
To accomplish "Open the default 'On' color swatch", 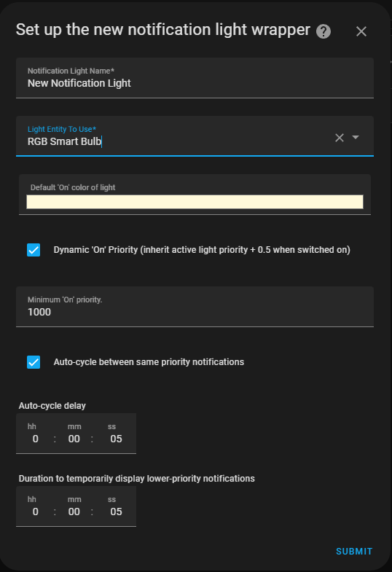I will point(195,202).
